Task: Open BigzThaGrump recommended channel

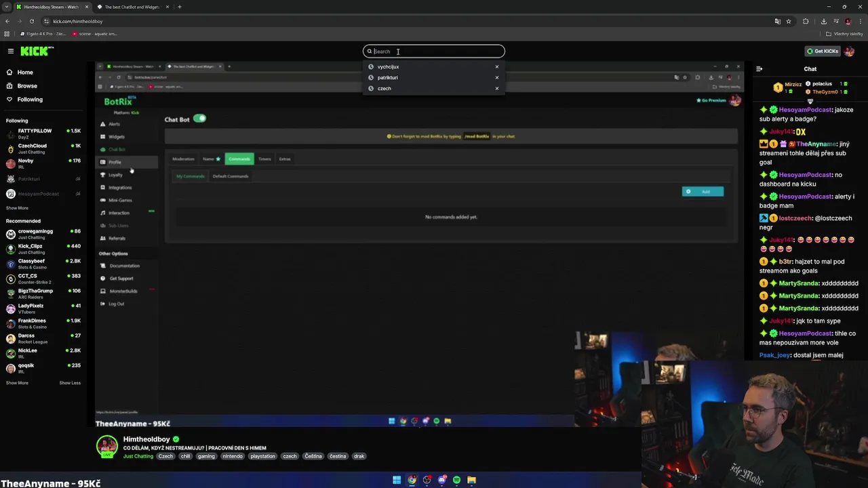Action: [x=43, y=293]
